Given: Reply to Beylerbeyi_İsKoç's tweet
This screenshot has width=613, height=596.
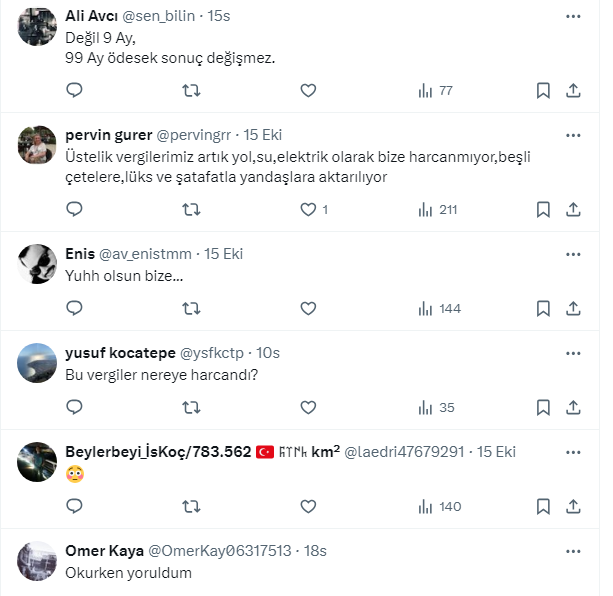Looking at the screenshot, I should tap(74, 506).
